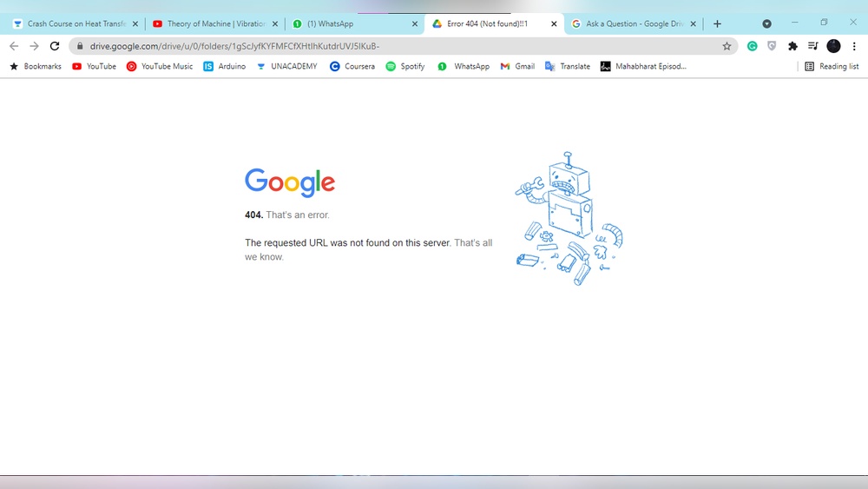Open the profile avatar menu
The width and height of the screenshot is (868, 489).
pos(833,46)
